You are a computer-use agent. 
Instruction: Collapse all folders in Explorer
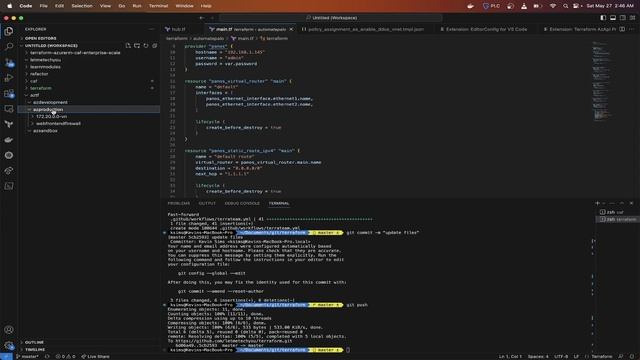click(x=155, y=46)
